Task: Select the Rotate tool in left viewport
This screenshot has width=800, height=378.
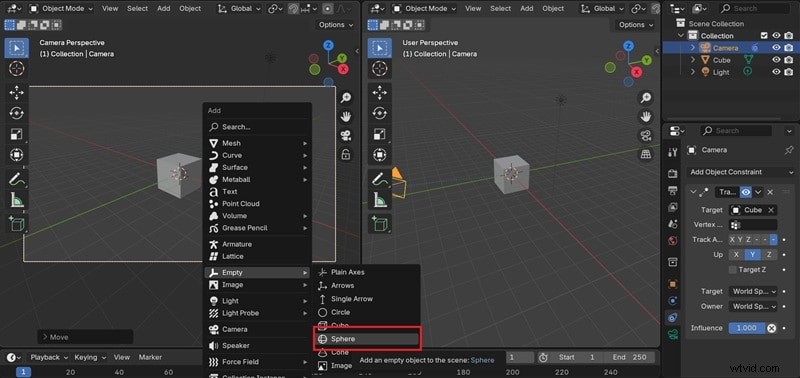Action: [17, 113]
